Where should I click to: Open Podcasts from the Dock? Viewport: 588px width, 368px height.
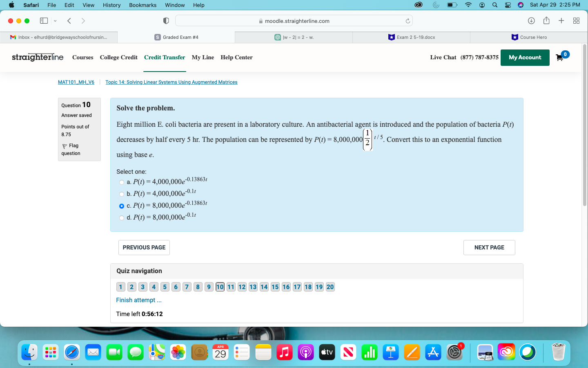point(306,352)
